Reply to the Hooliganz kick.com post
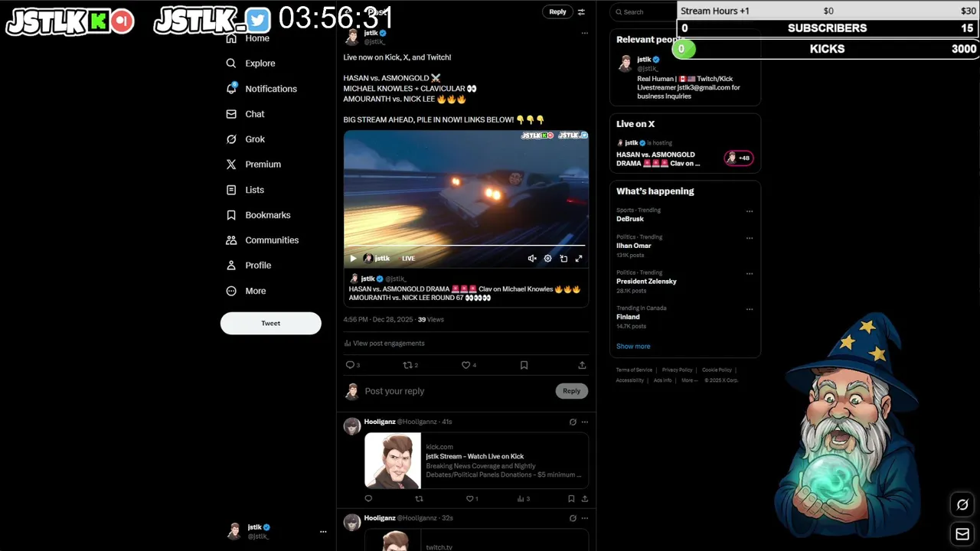The image size is (980, 551). 368,499
